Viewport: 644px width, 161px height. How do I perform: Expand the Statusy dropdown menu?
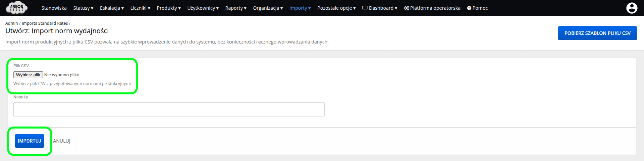coord(83,8)
